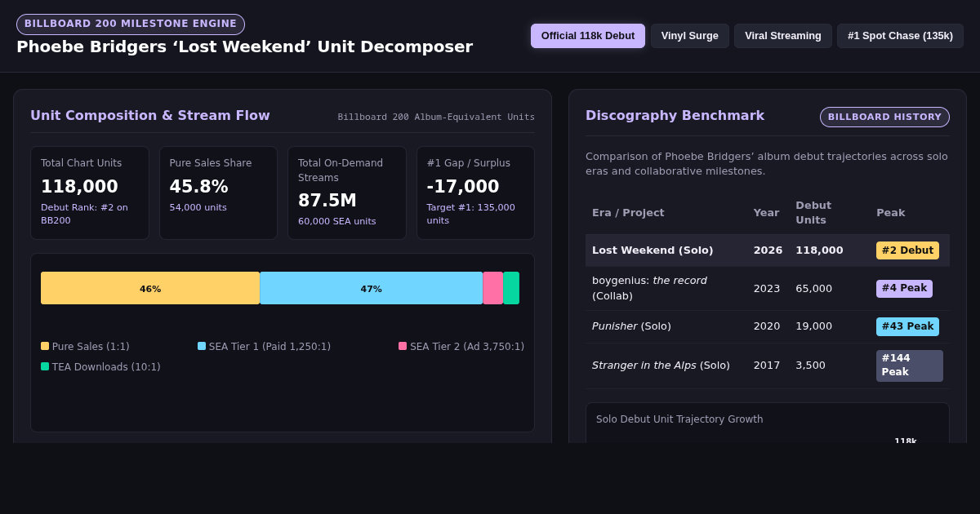Select the Lost Weekend (Solo) row

point(768,250)
